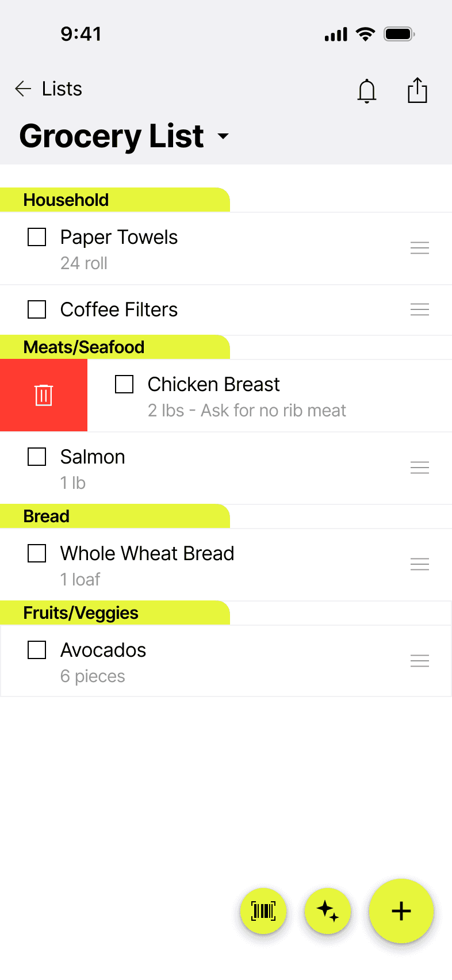Go back to Lists
This screenshot has height=980, width=452.
(62, 89)
